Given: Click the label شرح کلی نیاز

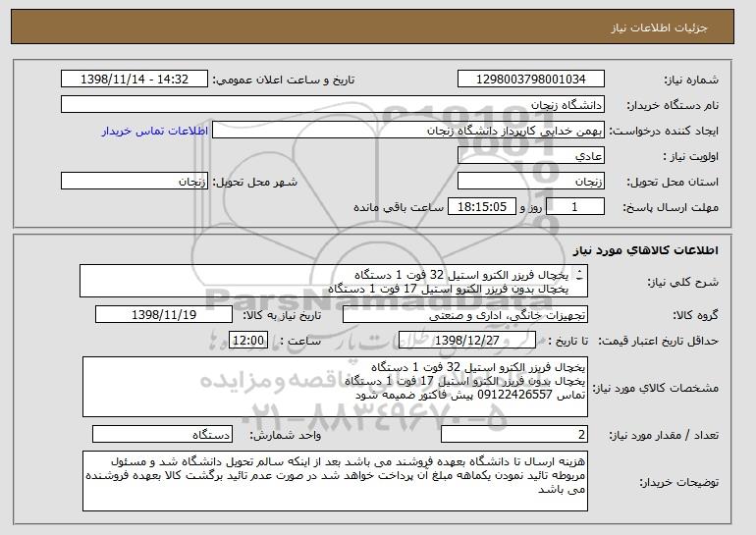Looking at the screenshot, I should point(682,282).
